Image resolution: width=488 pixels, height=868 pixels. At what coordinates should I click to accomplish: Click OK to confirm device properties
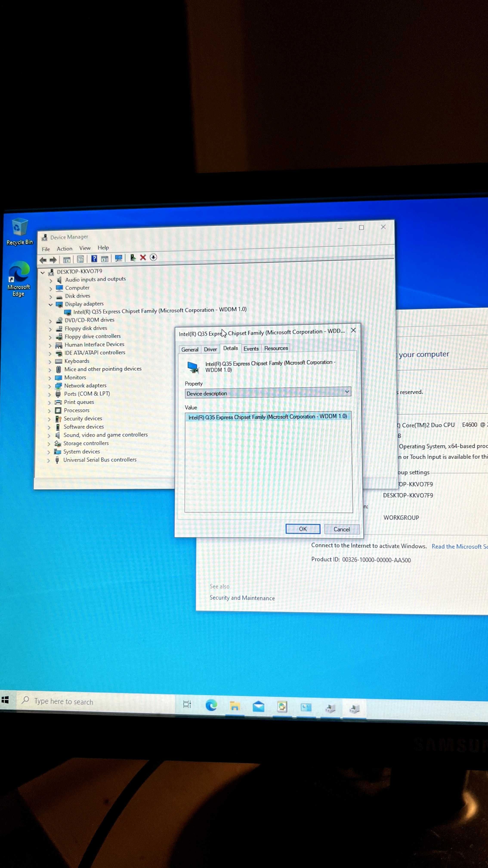(303, 529)
